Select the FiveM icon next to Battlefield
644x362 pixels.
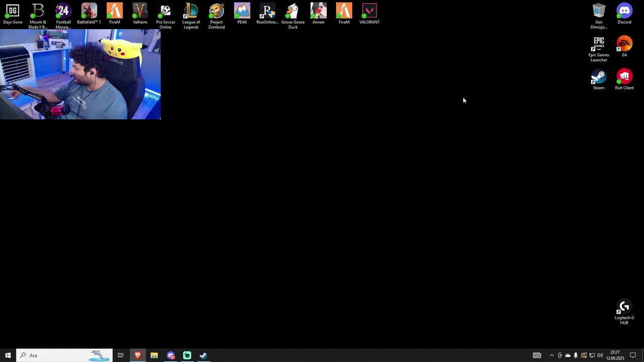[115, 14]
